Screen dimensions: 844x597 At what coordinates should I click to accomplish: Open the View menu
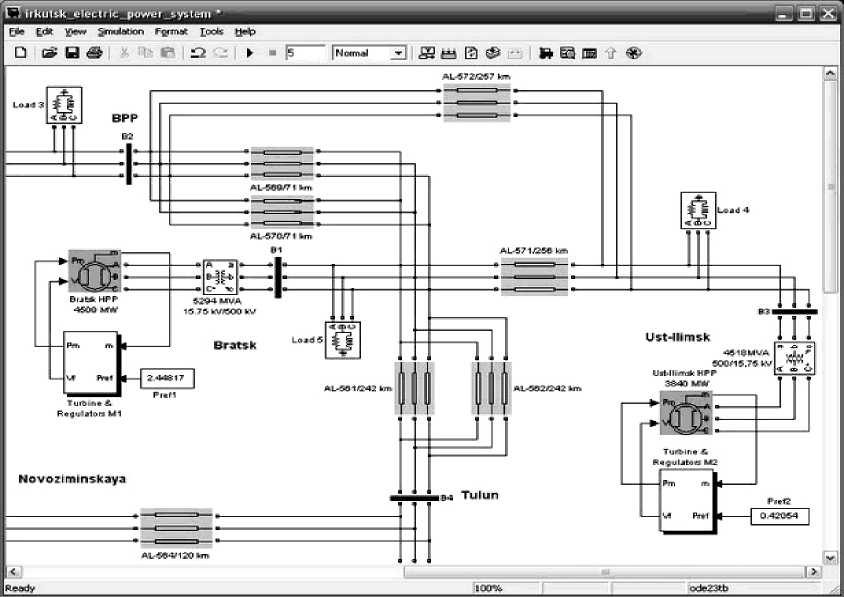point(75,32)
